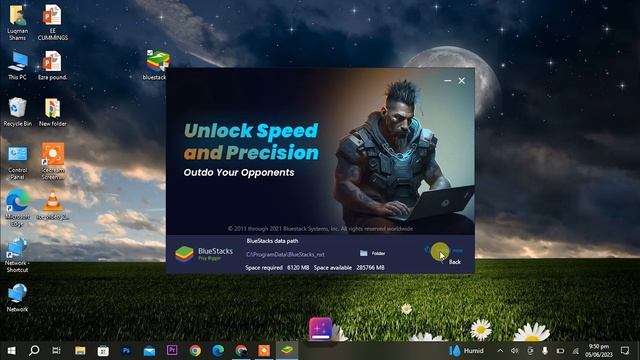Select the Icecream Screen Recorder shortcut
Viewport: 640px width, 360px height.
coord(53,162)
